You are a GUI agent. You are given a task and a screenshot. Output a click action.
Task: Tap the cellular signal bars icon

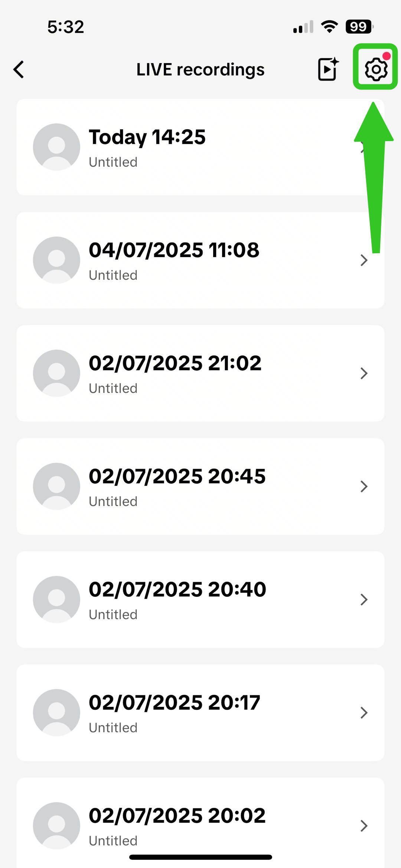[x=303, y=27]
